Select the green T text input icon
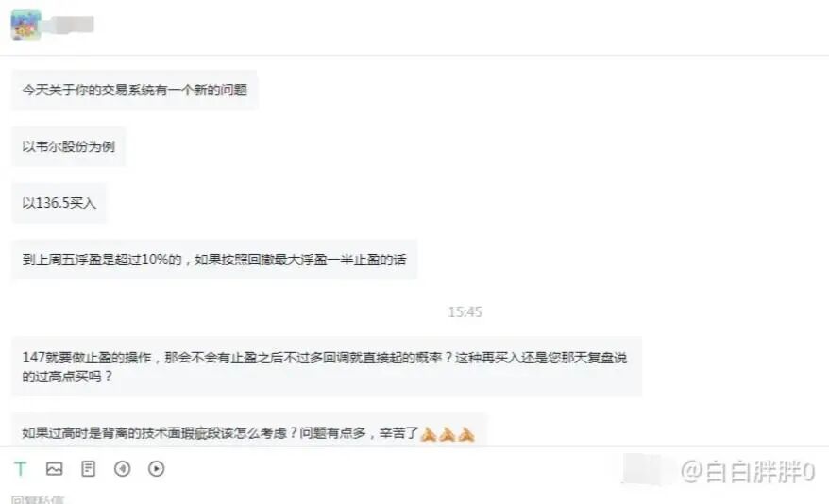Screen dimensions: 829x504 21,468
